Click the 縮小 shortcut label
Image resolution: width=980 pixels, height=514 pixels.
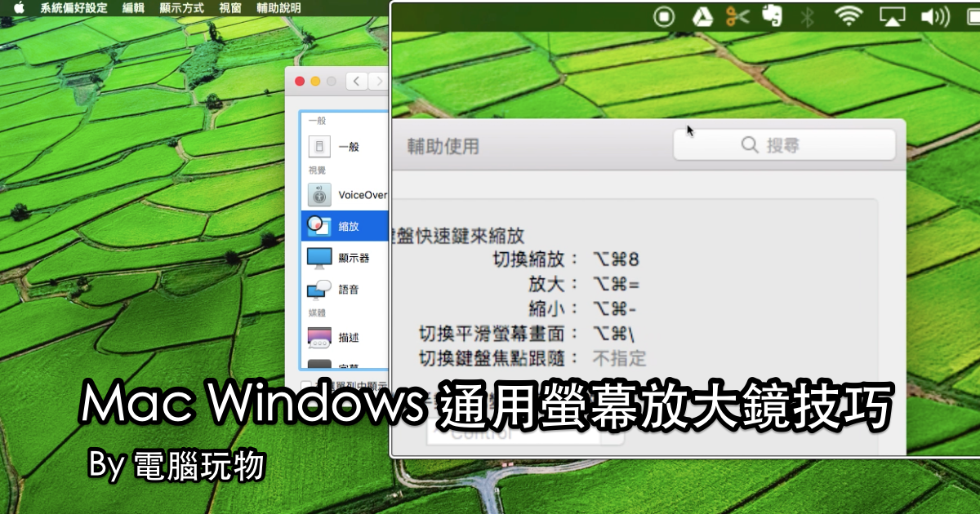pyautogui.click(x=553, y=310)
